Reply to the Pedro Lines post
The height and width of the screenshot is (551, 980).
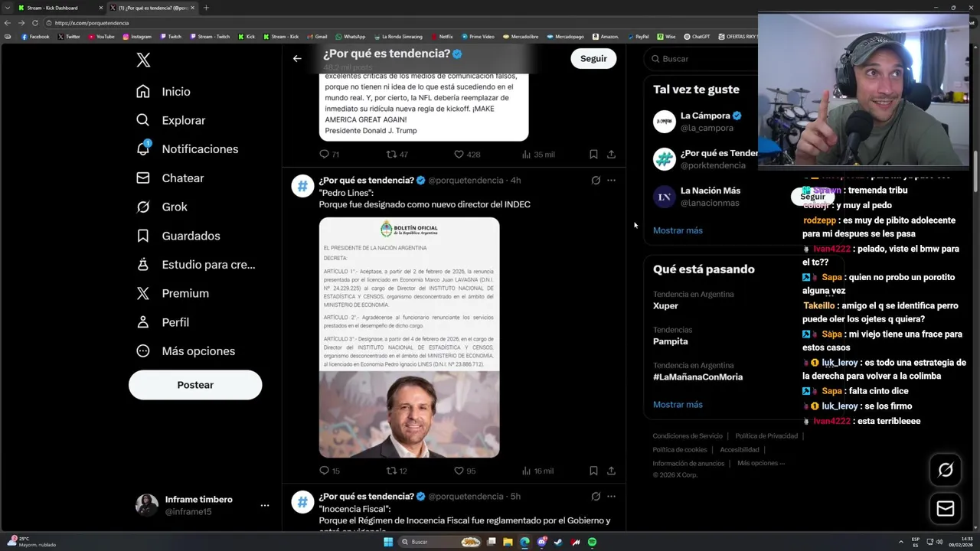pyautogui.click(x=324, y=471)
